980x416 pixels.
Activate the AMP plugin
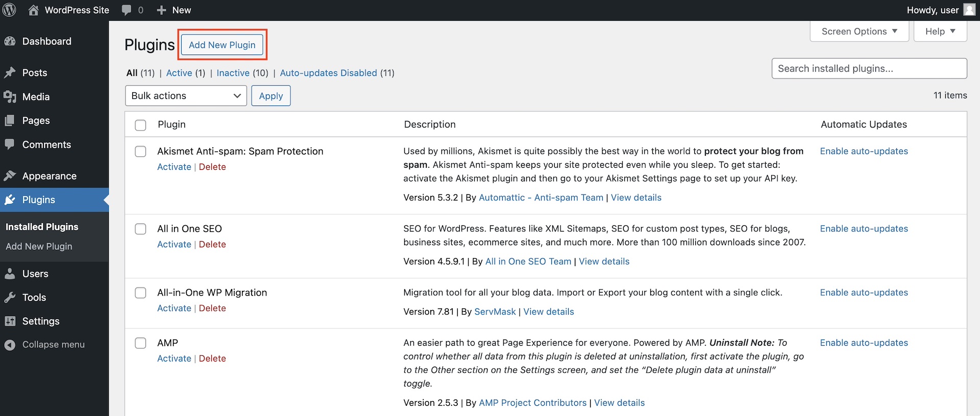click(x=174, y=358)
